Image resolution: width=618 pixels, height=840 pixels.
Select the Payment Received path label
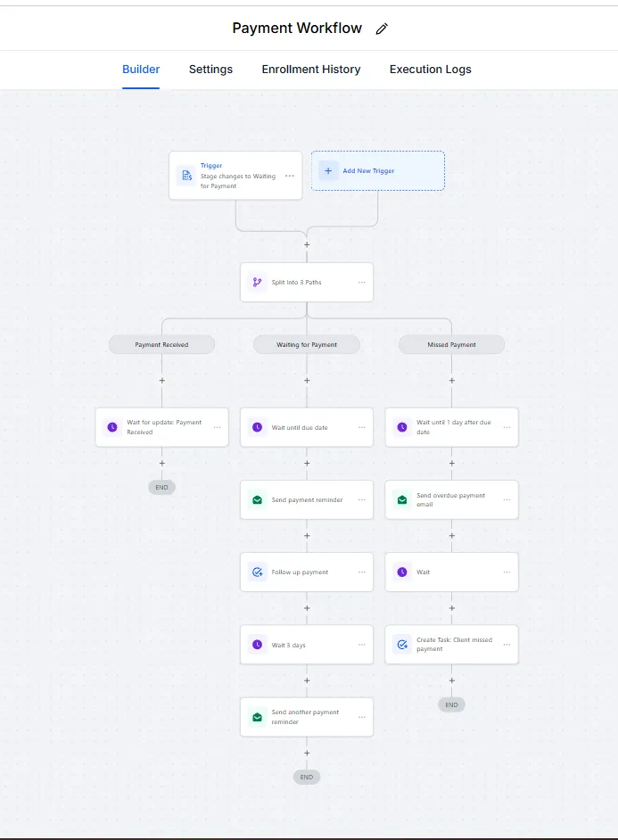[161, 344]
